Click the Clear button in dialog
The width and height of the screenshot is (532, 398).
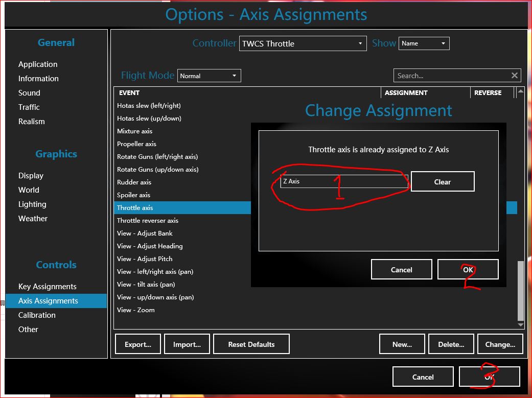pos(442,182)
